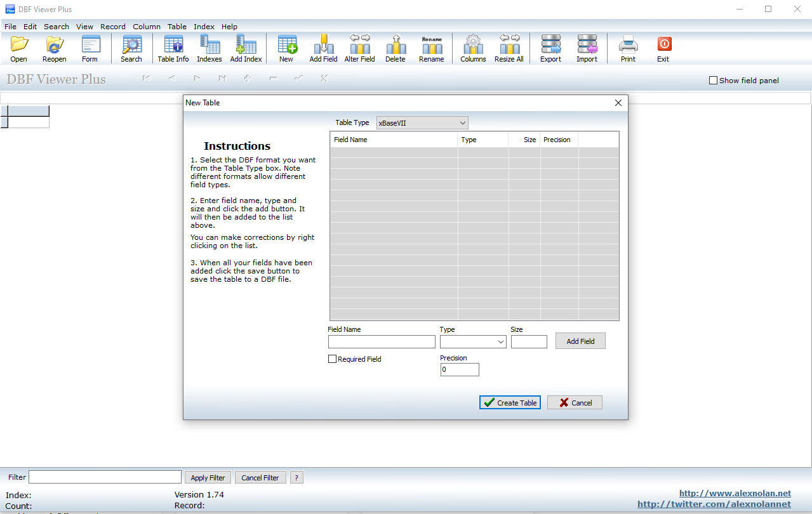The width and height of the screenshot is (812, 514).
Task: Open filter help question mark button
Action: [296, 477]
